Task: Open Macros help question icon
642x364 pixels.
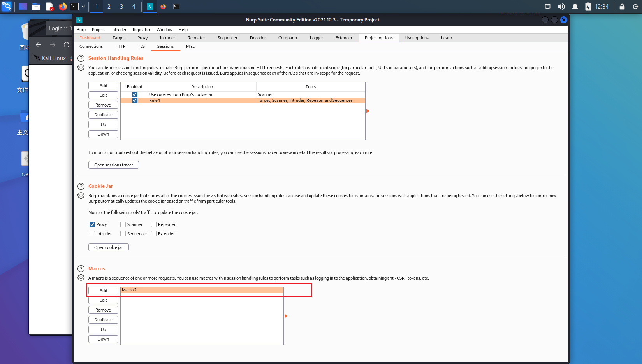Action: (x=81, y=269)
